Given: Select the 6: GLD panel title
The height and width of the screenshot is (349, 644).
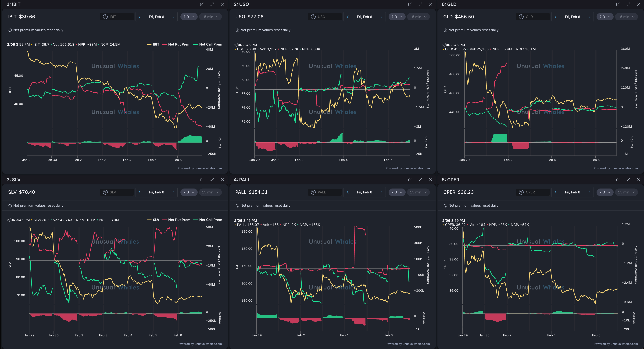Looking at the screenshot, I should 449,4.
